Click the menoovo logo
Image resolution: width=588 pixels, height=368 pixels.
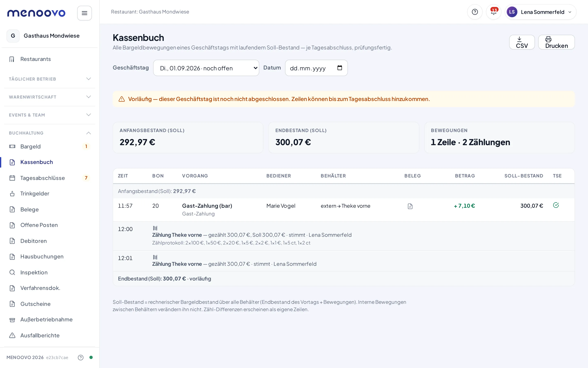[36, 13]
